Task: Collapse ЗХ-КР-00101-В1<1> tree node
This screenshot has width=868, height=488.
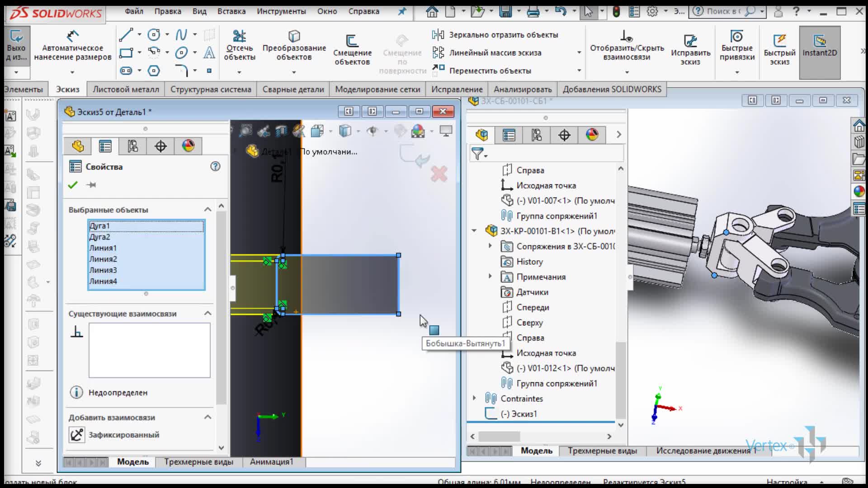Action: [474, 231]
